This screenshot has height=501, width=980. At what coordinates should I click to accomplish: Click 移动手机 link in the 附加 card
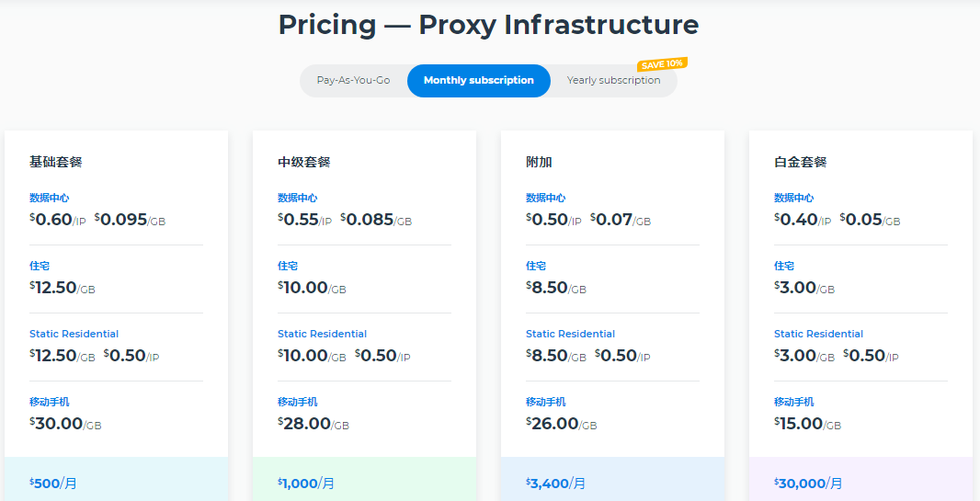pos(545,402)
